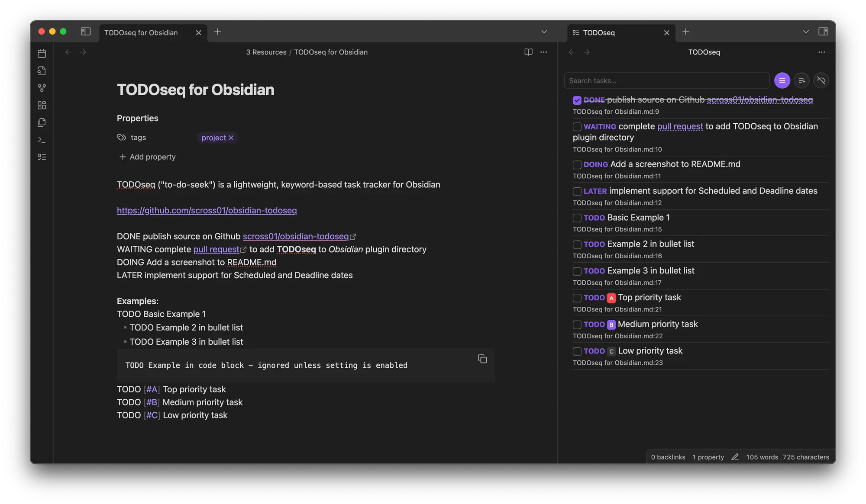Switch note to reading view book icon
The height and width of the screenshot is (504, 866).
pos(528,52)
